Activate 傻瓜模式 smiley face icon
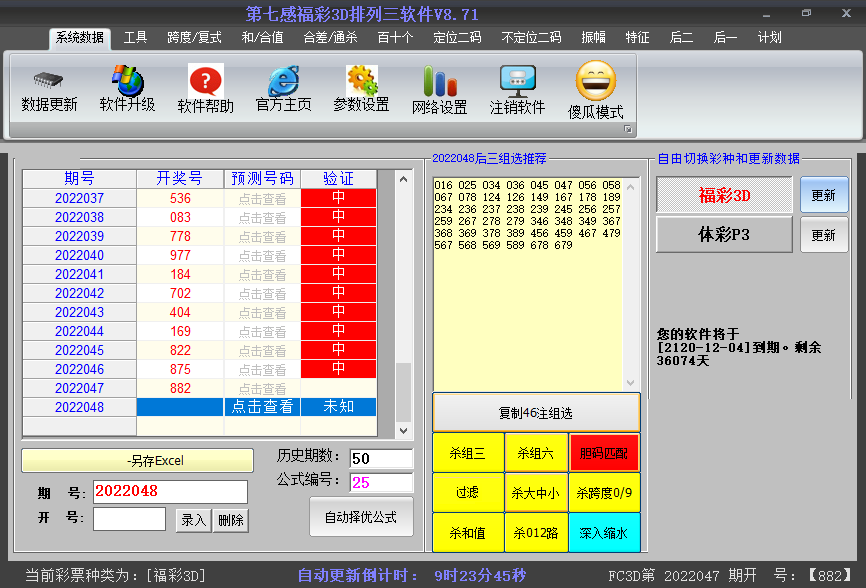 click(x=595, y=81)
